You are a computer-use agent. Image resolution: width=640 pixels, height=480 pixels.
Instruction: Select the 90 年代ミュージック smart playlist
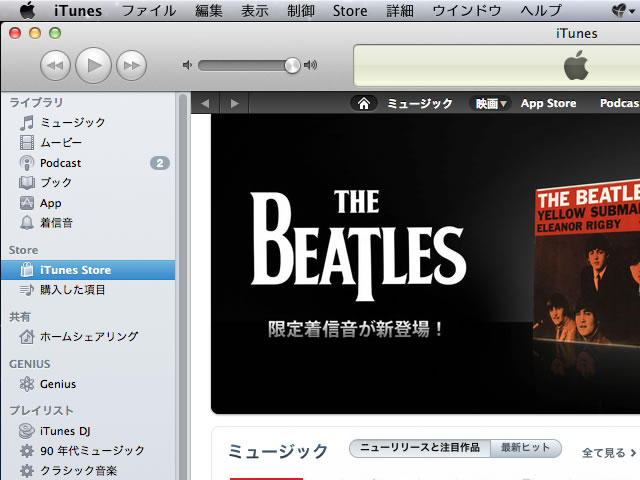click(88, 451)
